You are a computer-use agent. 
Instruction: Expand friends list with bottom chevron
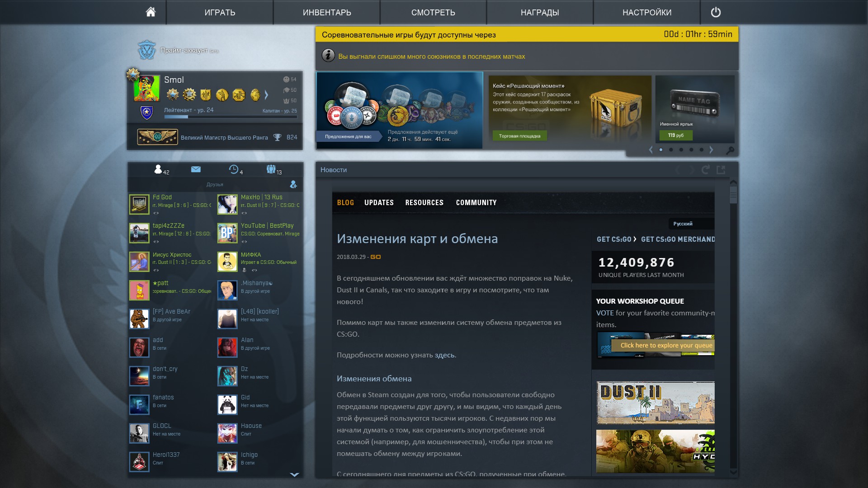pyautogui.click(x=294, y=474)
